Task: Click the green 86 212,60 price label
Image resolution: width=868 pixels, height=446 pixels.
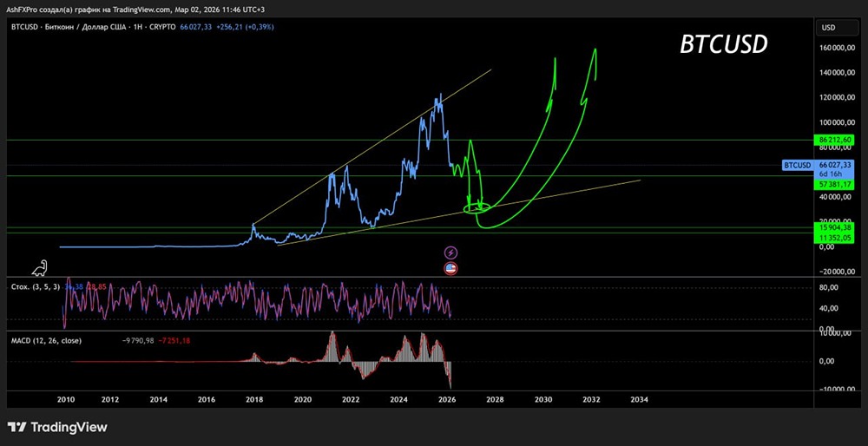Action: pos(835,140)
